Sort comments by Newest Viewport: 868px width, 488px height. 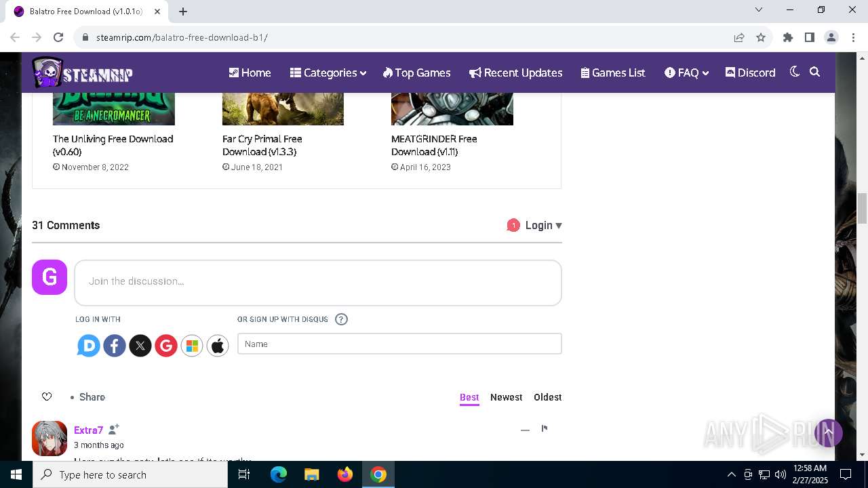point(507,397)
